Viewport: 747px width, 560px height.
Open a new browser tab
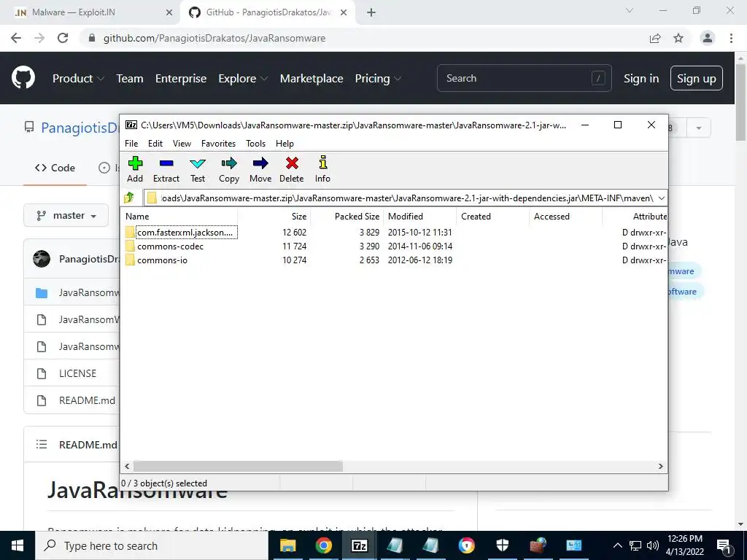[x=371, y=12]
